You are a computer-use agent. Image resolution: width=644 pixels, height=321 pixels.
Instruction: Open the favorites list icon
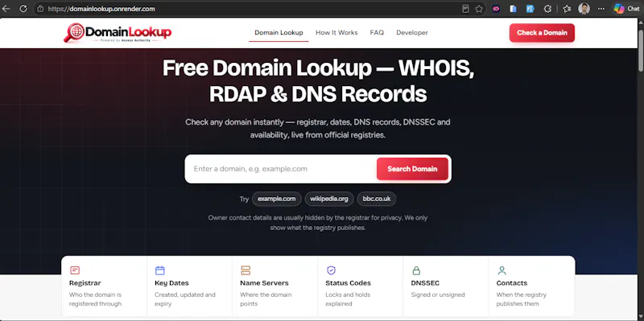coord(567,9)
